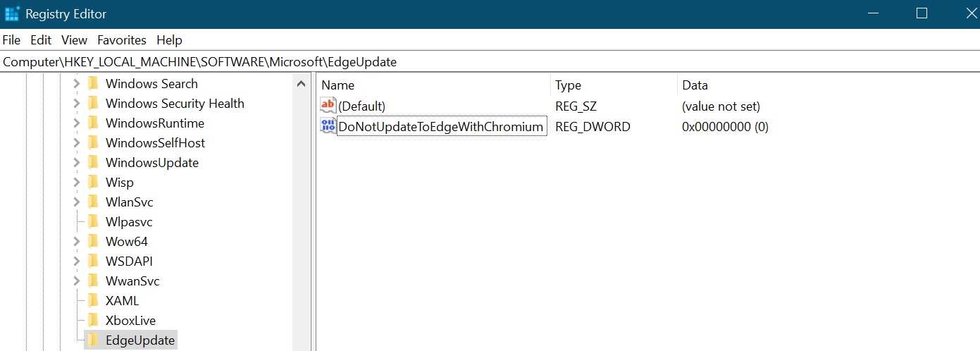Click the WlanSvc folder icon

pos(93,202)
